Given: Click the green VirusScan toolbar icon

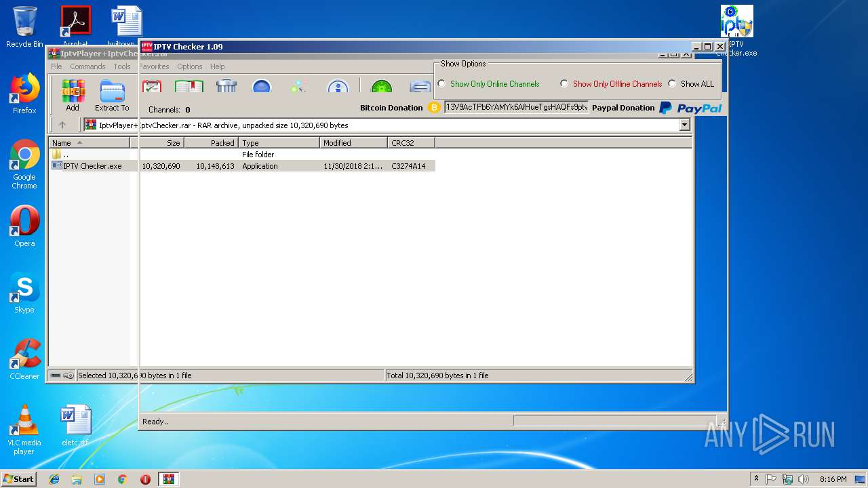Looking at the screenshot, I should pos(382,87).
